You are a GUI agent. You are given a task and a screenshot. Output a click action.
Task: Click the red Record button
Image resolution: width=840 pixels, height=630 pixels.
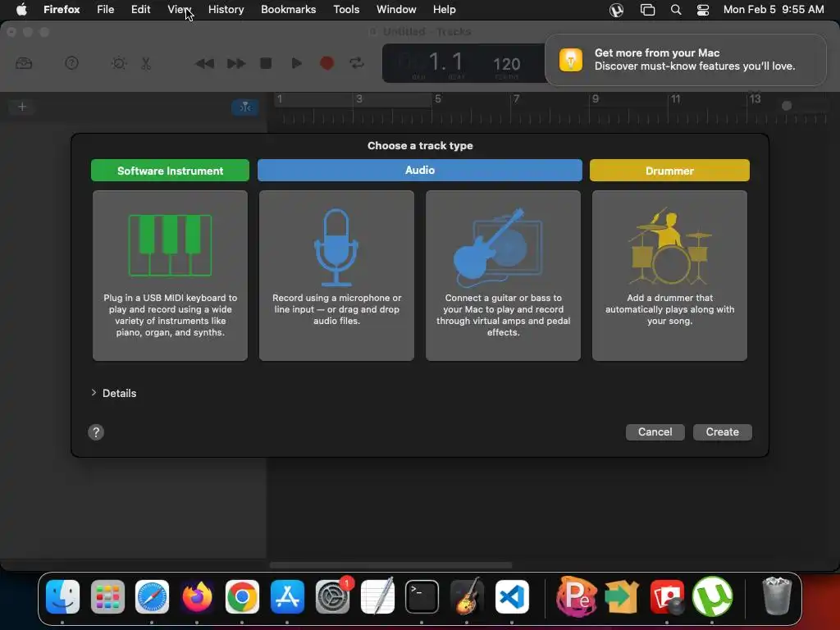(326, 63)
